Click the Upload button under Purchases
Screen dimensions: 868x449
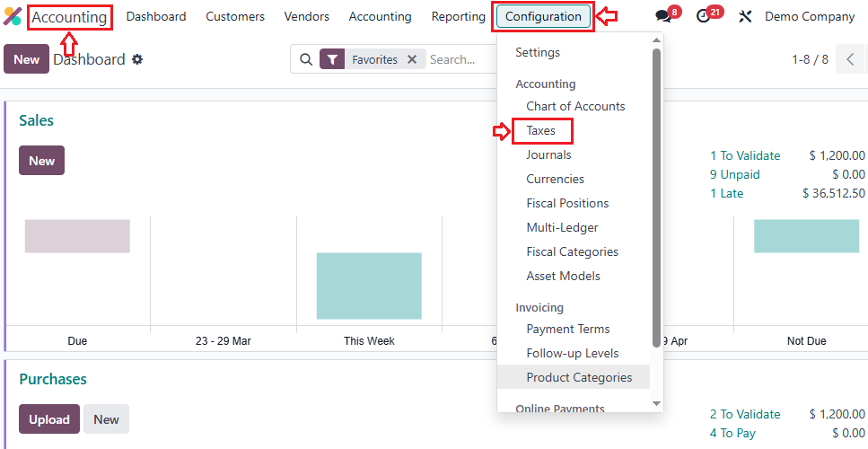click(49, 419)
